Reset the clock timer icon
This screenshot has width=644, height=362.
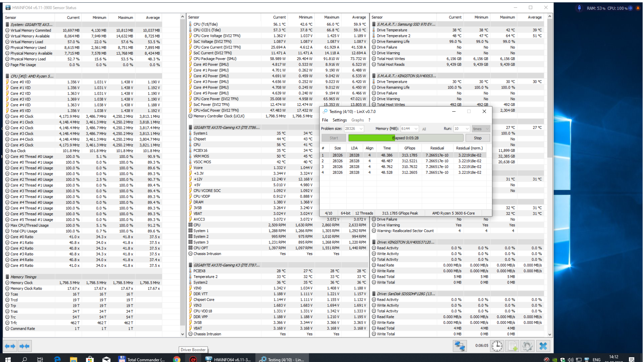pos(497,346)
